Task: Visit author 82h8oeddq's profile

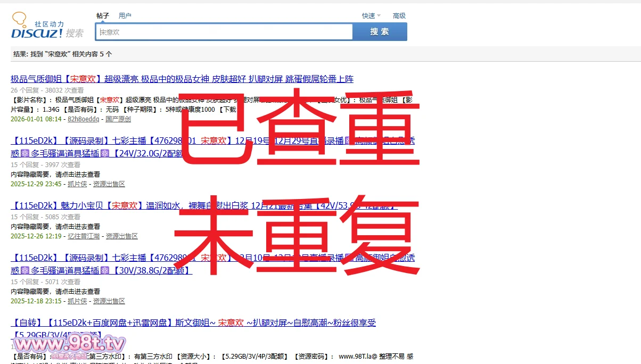Action: (83, 119)
